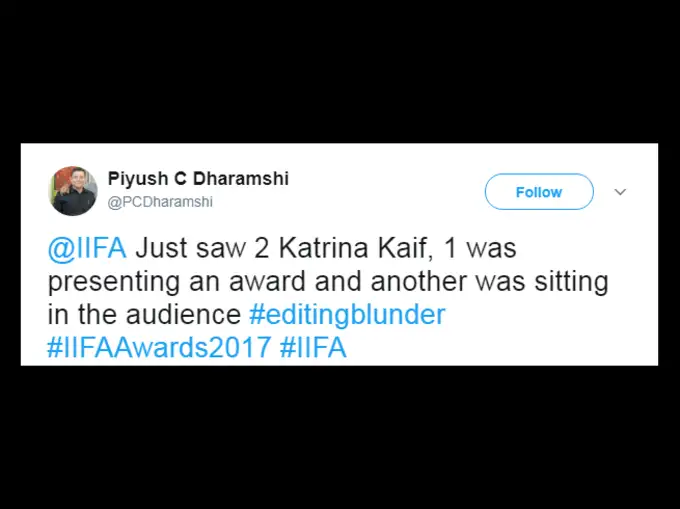Click the word "sitting" in the tweet
The height and width of the screenshot is (509, 680).
click(570, 282)
